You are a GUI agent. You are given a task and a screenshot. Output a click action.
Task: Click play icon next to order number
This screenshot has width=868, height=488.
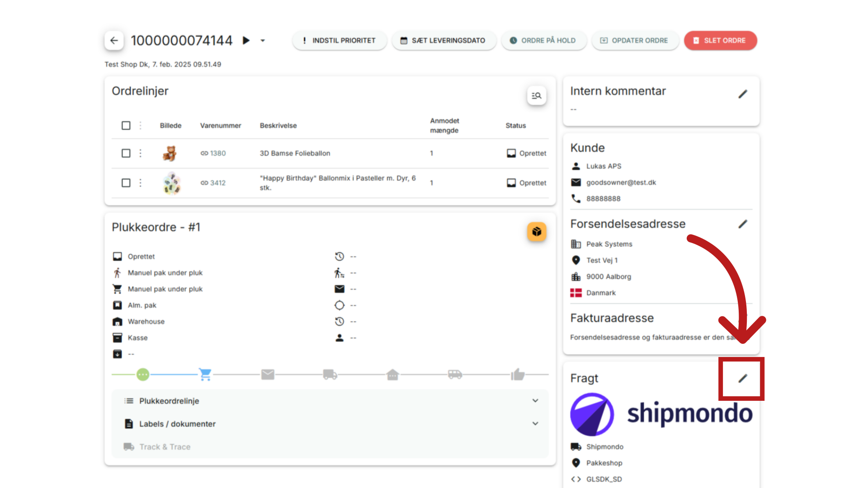(246, 40)
